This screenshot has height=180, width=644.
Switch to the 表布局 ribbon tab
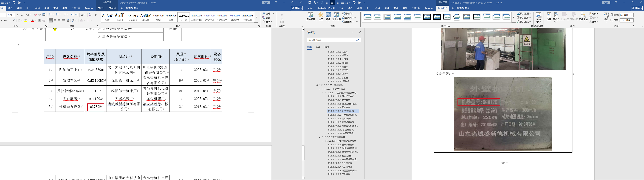click(x=112, y=8)
